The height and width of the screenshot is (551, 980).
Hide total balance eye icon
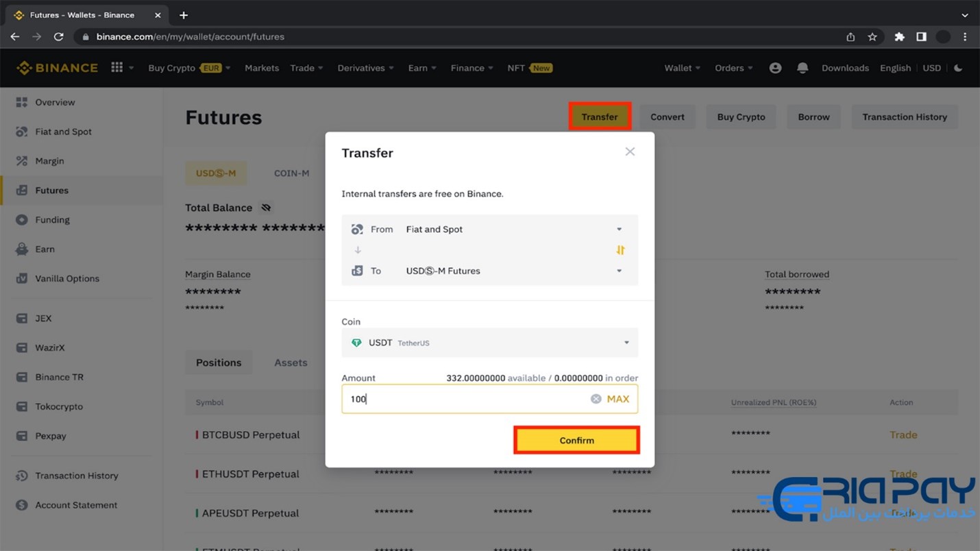coord(266,208)
